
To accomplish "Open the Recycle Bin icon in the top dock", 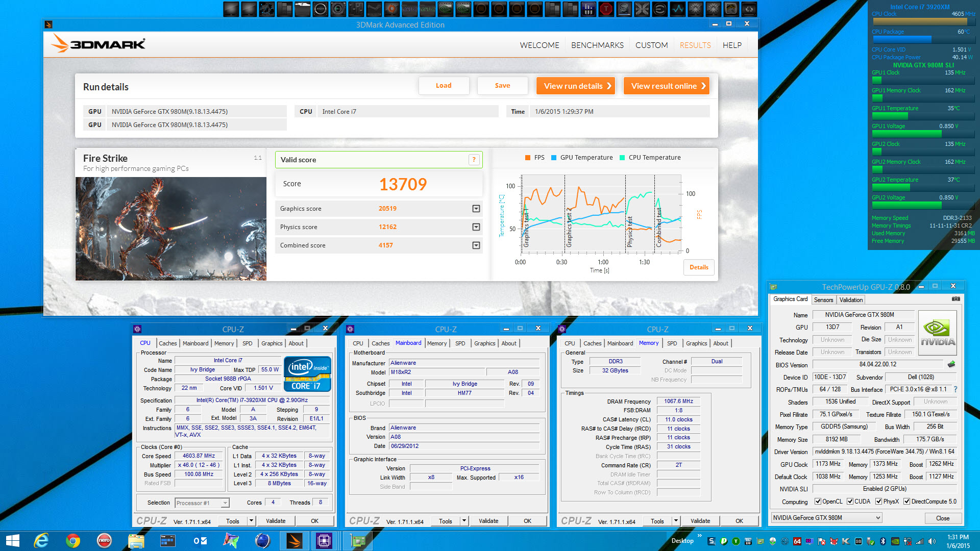I will (x=749, y=9).
